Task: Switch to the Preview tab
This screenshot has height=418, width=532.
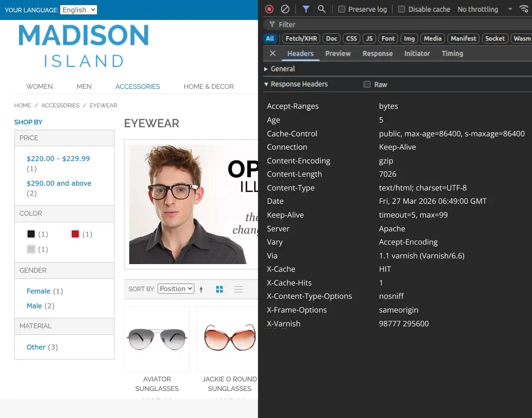Action: (x=338, y=53)
